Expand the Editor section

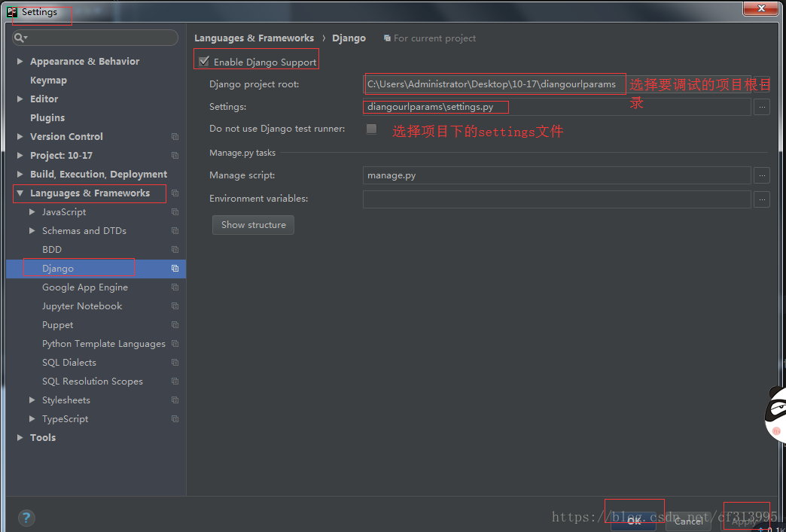pyautogui.click(x=20, y=99)
